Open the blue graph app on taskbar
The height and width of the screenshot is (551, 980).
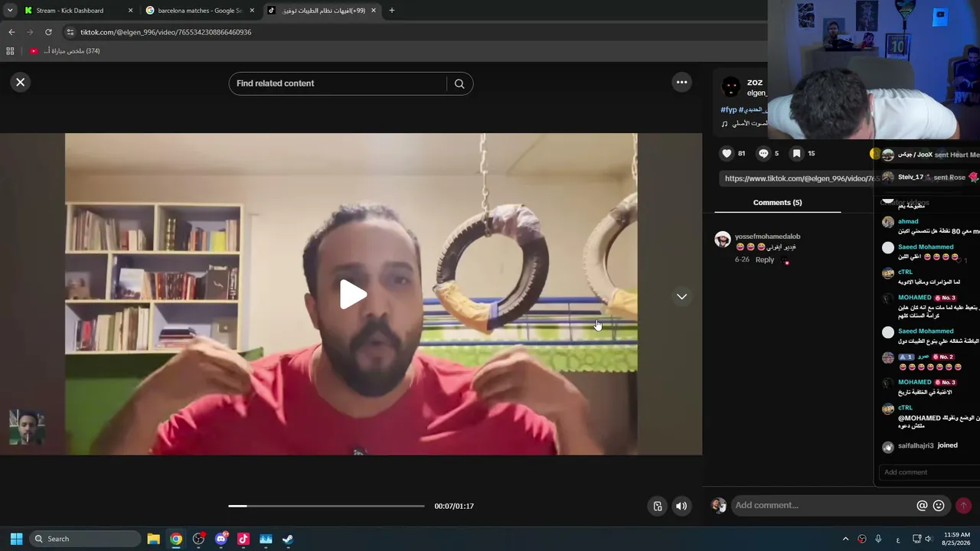tap(266, 539)
